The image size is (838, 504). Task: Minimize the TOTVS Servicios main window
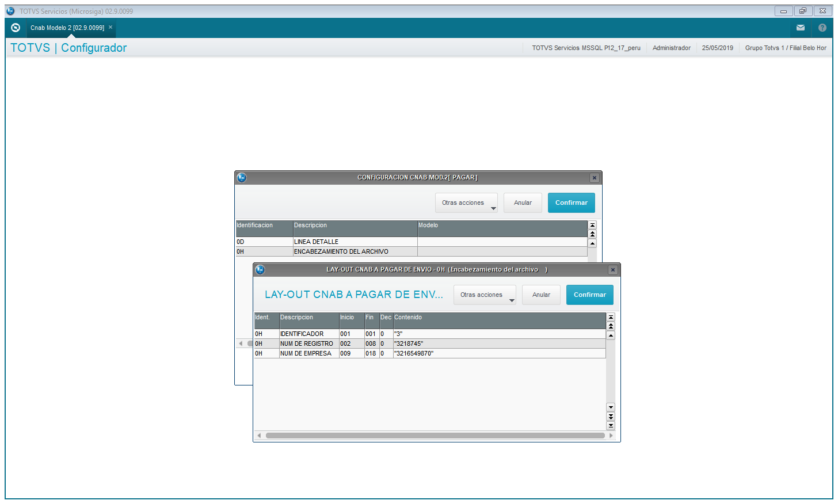coord(784,11)
